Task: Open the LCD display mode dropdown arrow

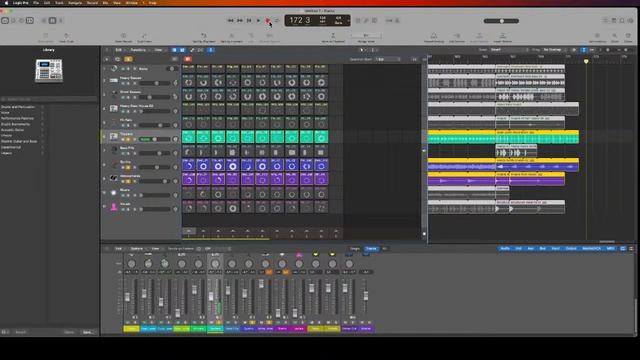Action: coord(348,20)
